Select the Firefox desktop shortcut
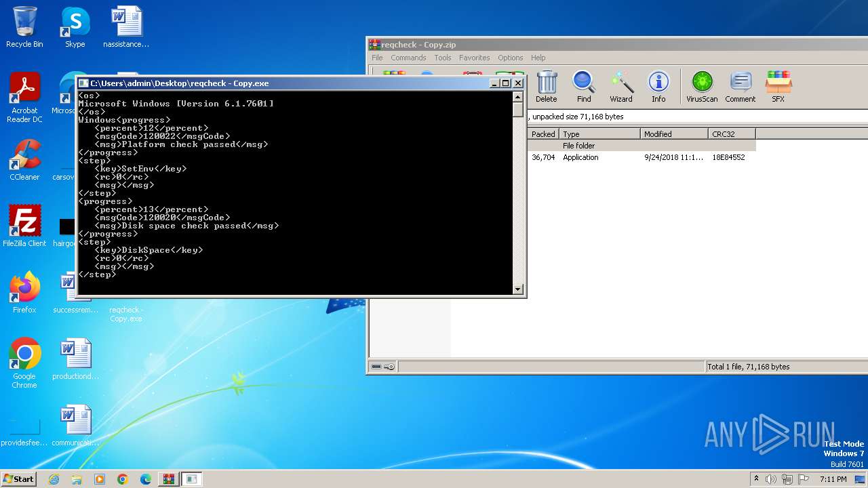The image size is (868, 488). pyautogui.click(x=24, y=292)
